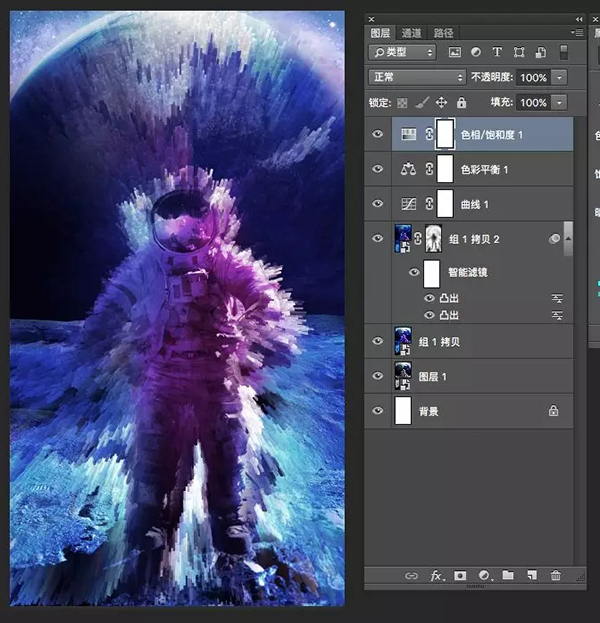The height and width of the screenshot is (623, 600).
Task: Click the lock all padlock icon
Action: point(461,102)
